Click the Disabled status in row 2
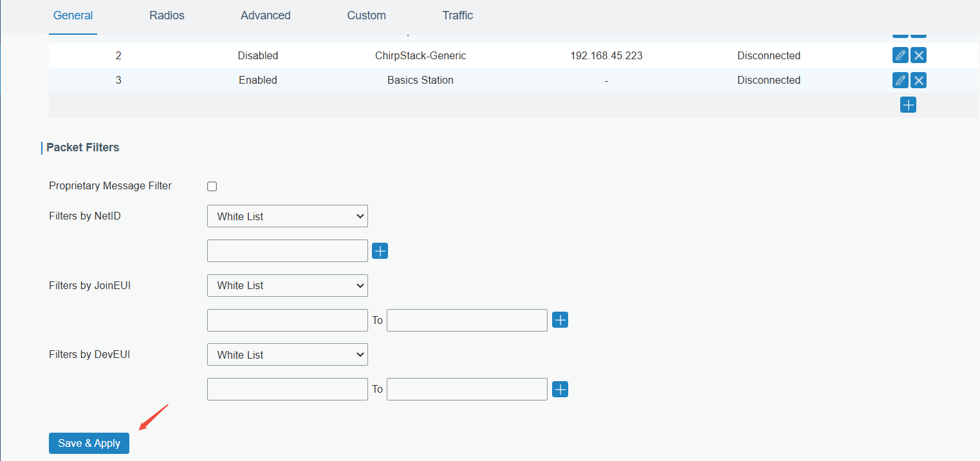Viewport: 980px width, 461px height. pos(258,56)
